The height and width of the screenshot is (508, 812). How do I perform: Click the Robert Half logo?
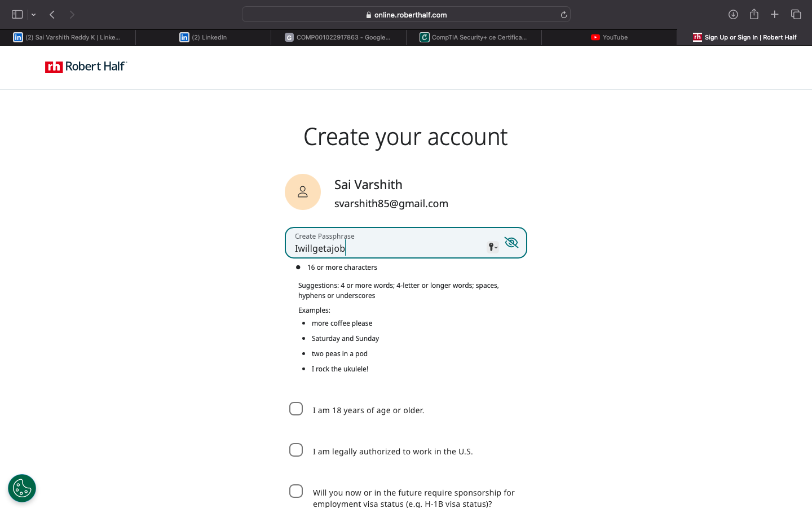point(86,67)
